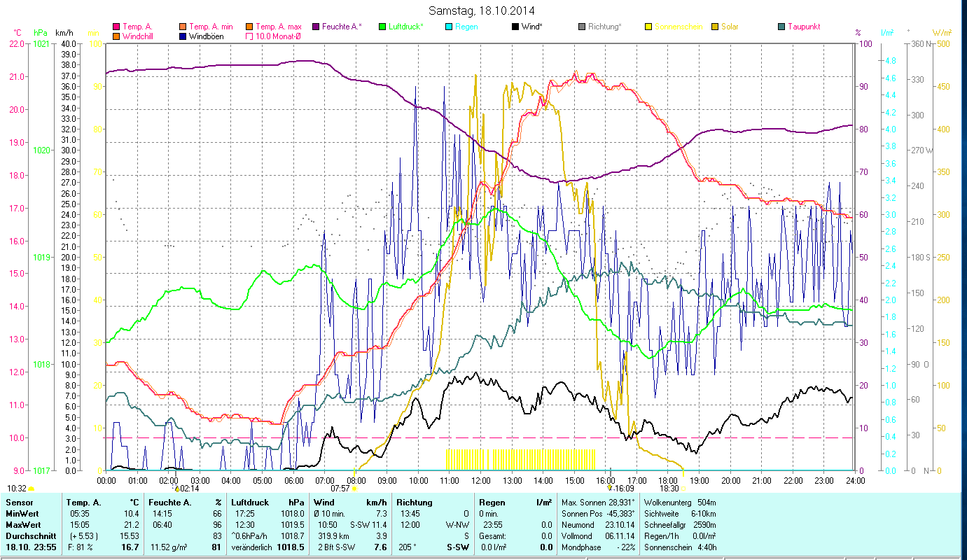Click the Max. Sonnen 28,931° entry

[x=598, y=503]
